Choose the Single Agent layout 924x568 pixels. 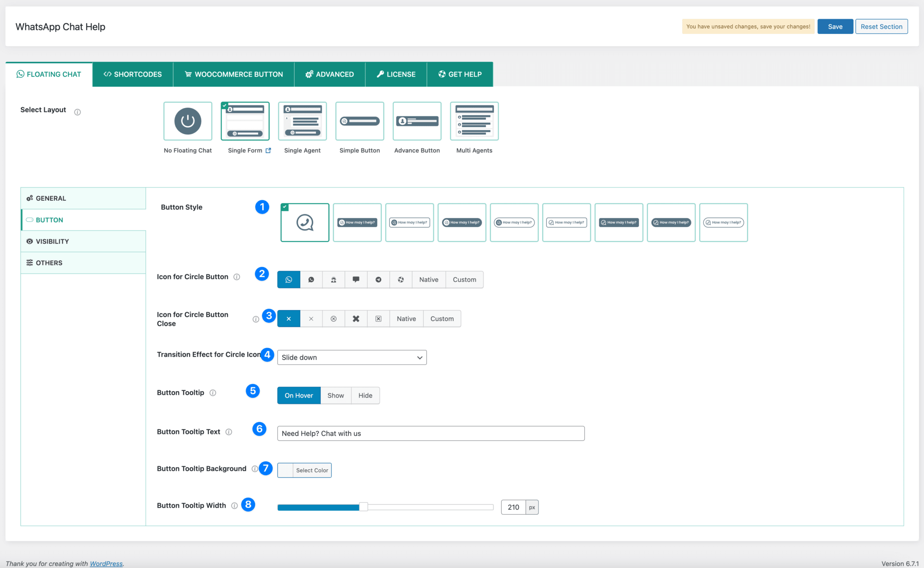pyautogui.click(x=302, y=121)
